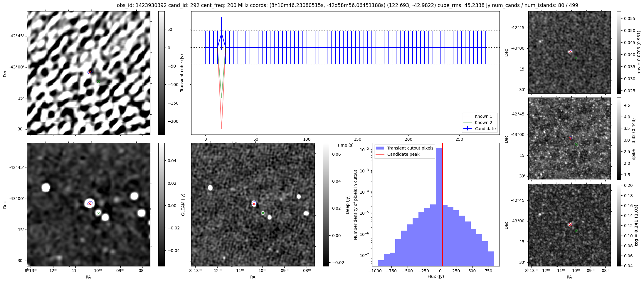644x282 pixels.
Task: Click bright upper-left source in GLEAM image
Action: [46, 187]
